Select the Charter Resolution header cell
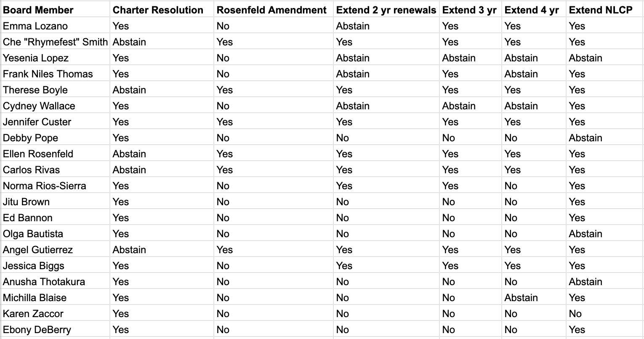644x339 pixels. 162,10
